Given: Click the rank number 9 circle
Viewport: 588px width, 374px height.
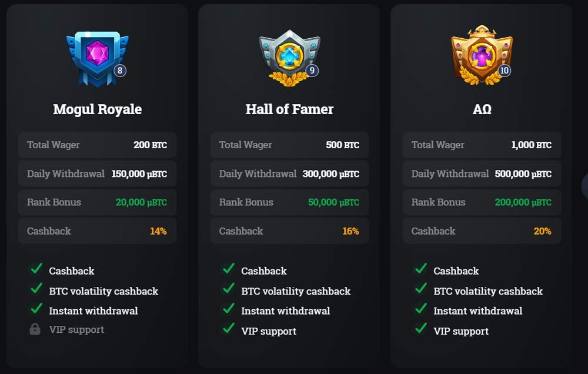Looking at the screenshot, I should [312, 70].
